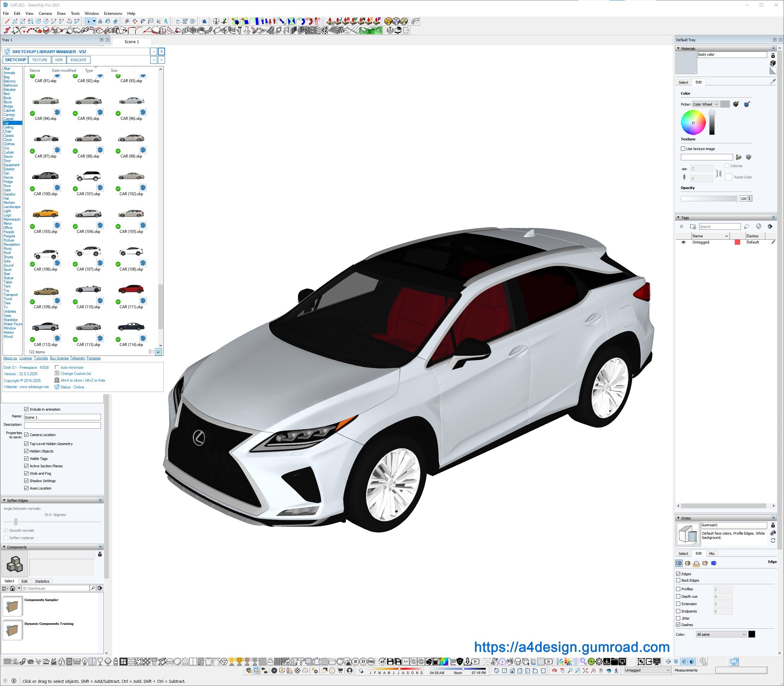Screen dimensions: 784x686
Task: Uncheck Shadow Settings property checkbox
Action: (26, 481)
